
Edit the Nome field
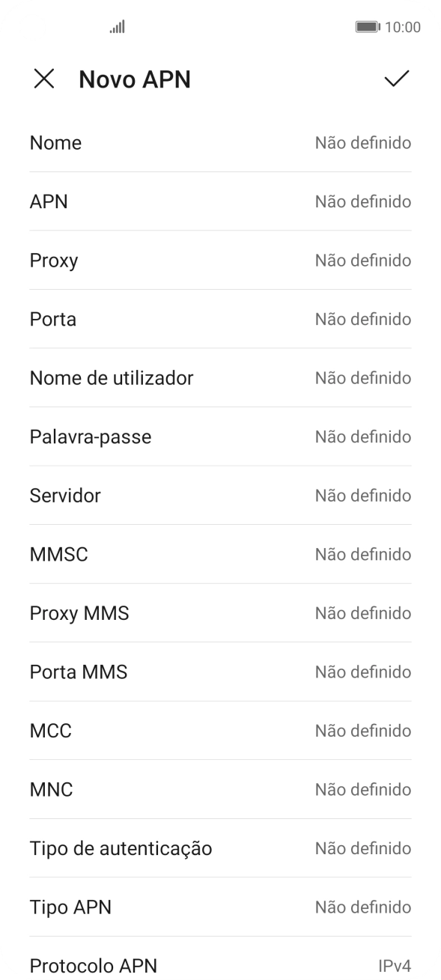point(220,142)
